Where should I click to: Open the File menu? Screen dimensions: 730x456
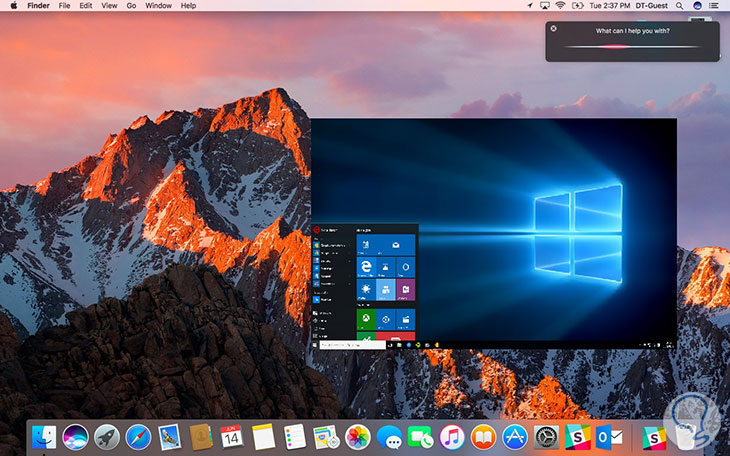[x=64, y=6]
